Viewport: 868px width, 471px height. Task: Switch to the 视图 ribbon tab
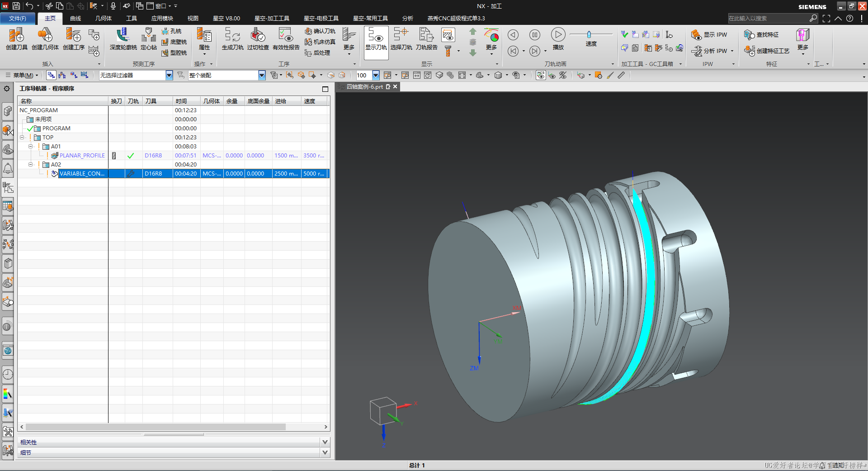(x=193, y=19)
